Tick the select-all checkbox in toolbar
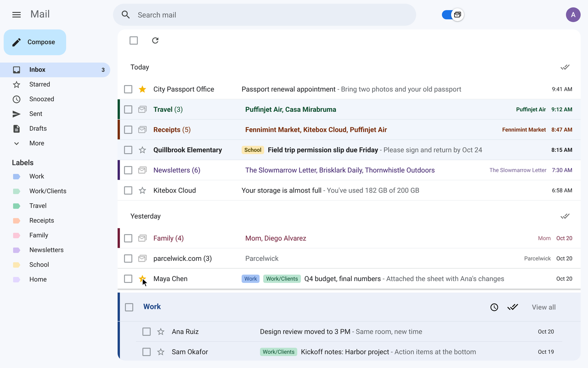Screen dimensions: 588x368 [134, 40]
